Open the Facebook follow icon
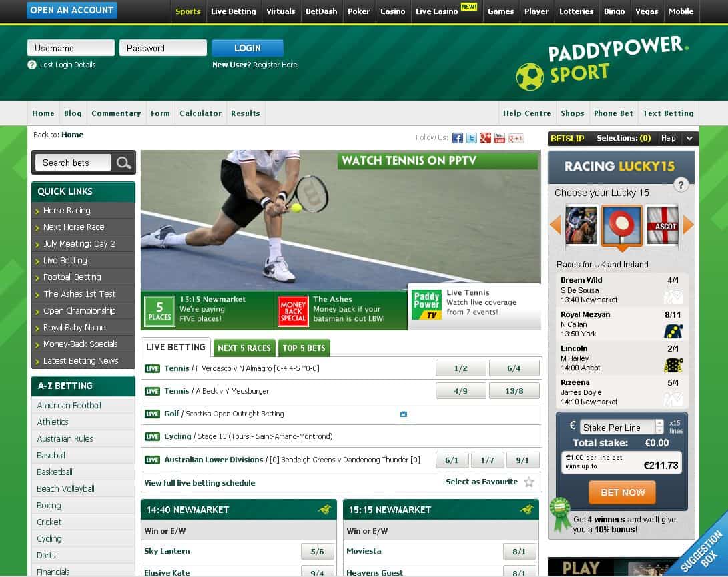 (457, 138)
